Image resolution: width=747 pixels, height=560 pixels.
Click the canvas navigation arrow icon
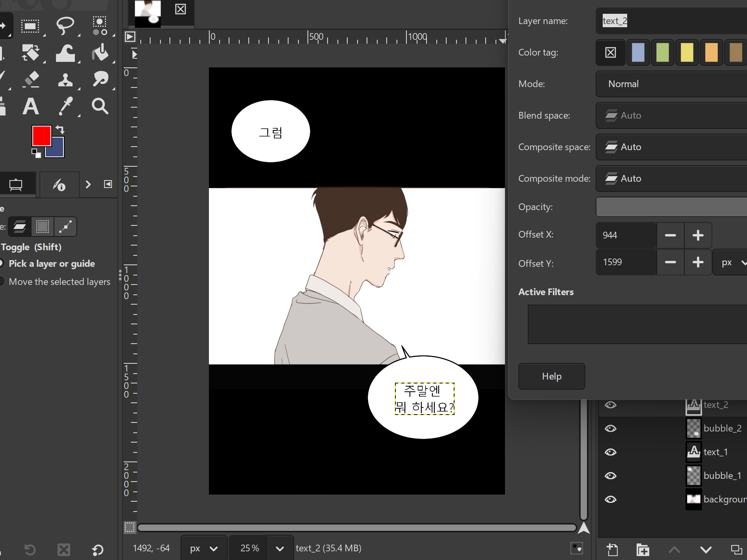(583, 528)
